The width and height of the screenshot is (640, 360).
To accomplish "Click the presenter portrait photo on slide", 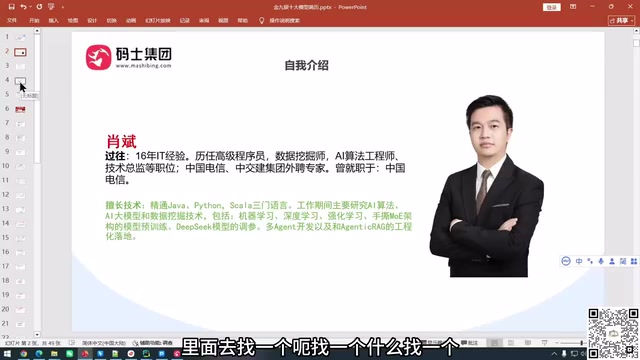I will 487,186.
